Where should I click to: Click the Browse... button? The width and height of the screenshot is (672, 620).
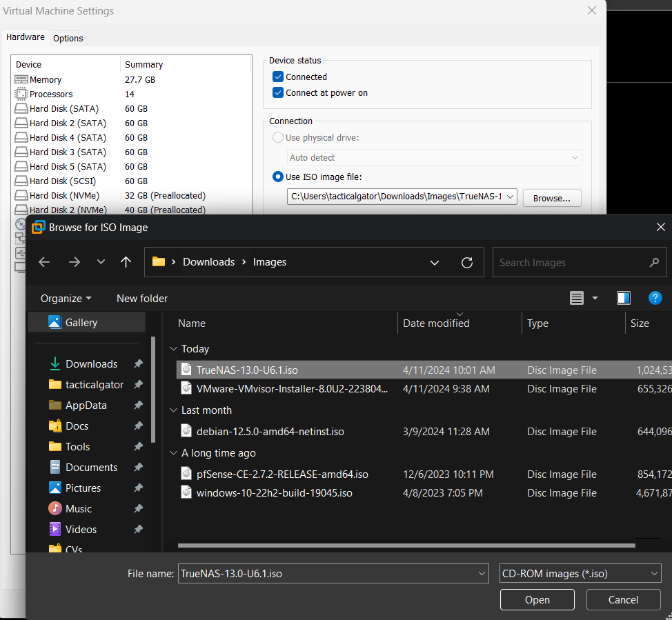pos(552,199)
